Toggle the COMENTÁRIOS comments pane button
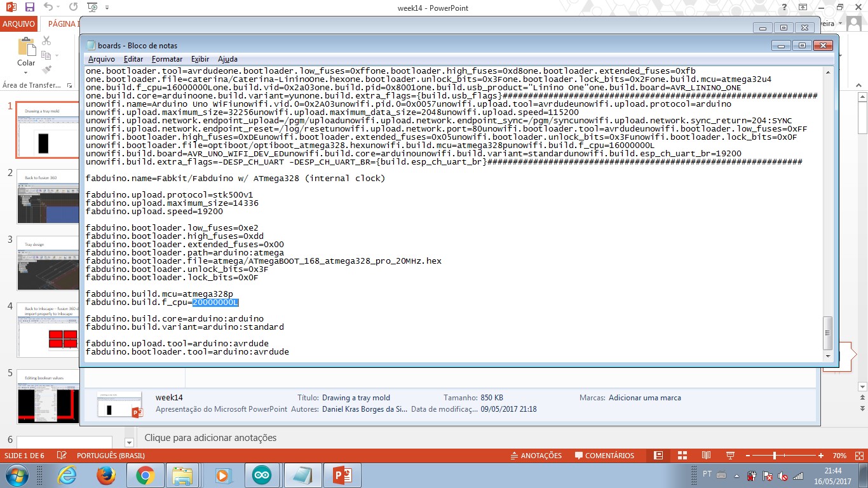868x488 pixels. (x=604, y=456)
